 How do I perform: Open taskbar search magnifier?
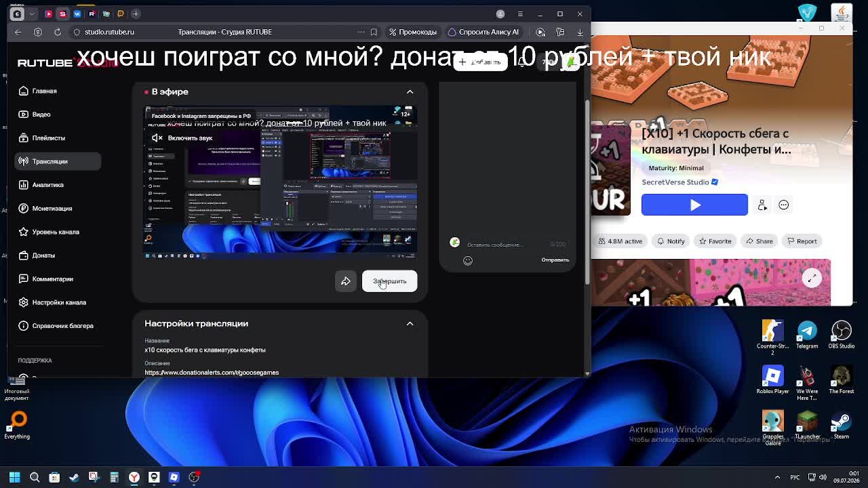35,477
